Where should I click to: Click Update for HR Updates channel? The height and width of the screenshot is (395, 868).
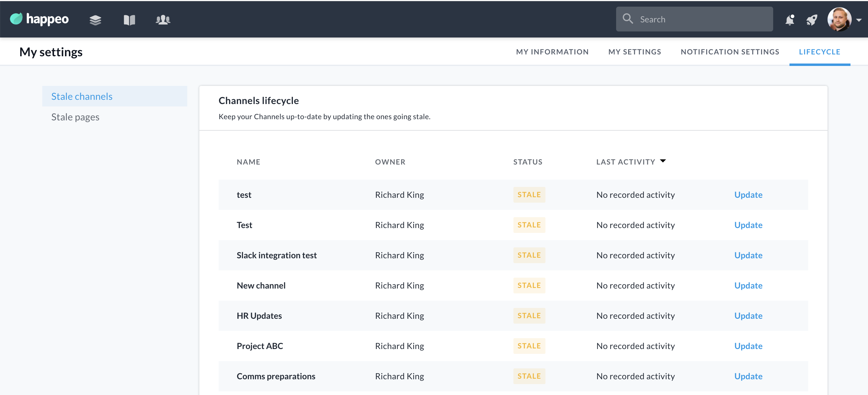(748, 316)
